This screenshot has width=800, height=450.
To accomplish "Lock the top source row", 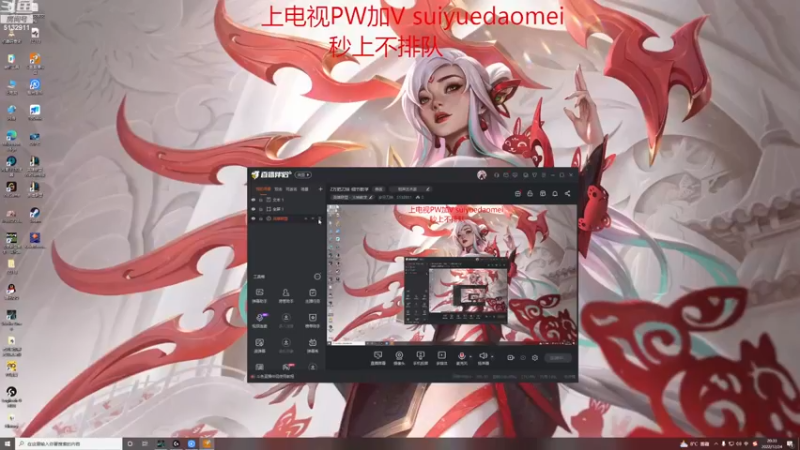I will [261, 200].
